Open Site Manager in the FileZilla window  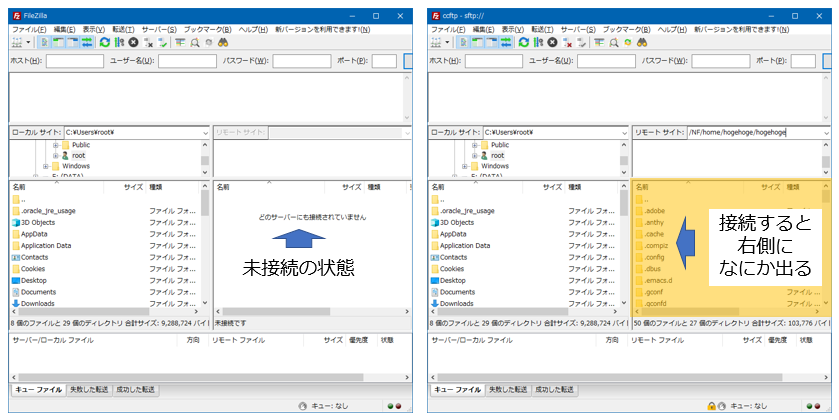(x=16, y=42)
